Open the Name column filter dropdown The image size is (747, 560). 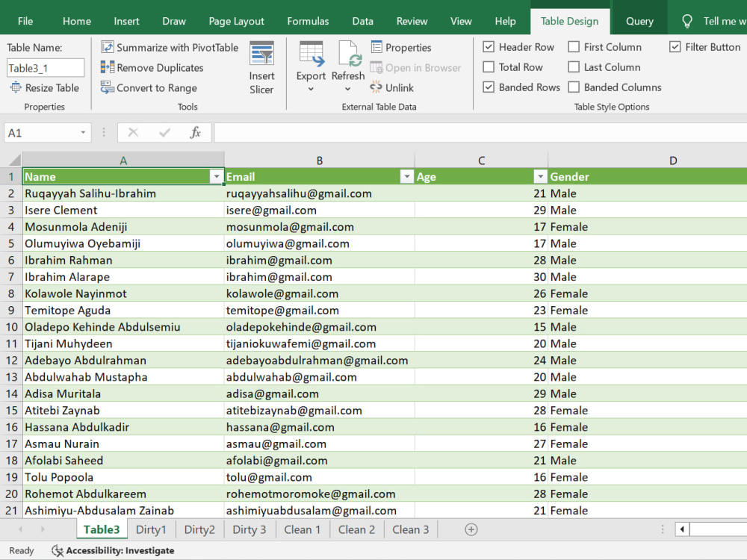pyautogui.click(x=217, y=177)
